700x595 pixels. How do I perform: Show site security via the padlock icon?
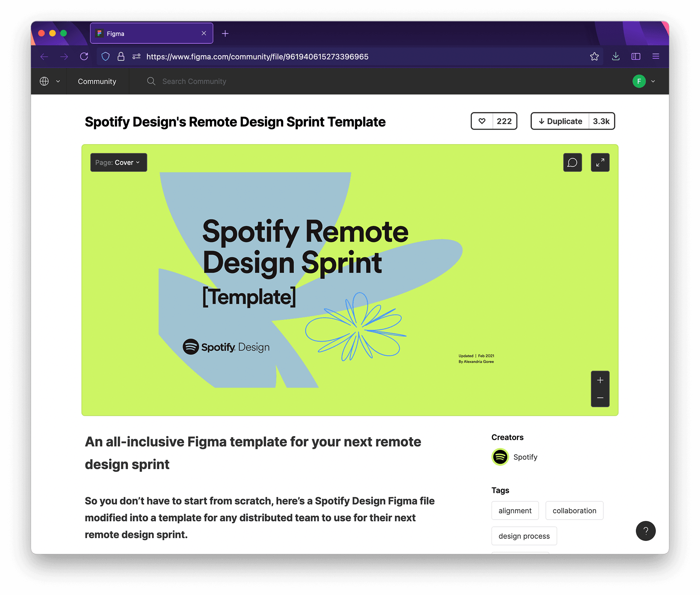coord(121,57)
